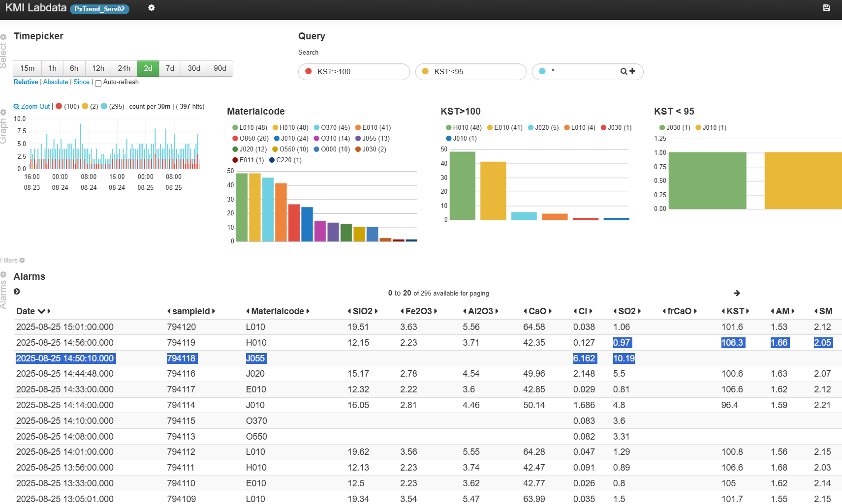
Task: Move the sampleId column left arrow
Action: pos(169,311)
